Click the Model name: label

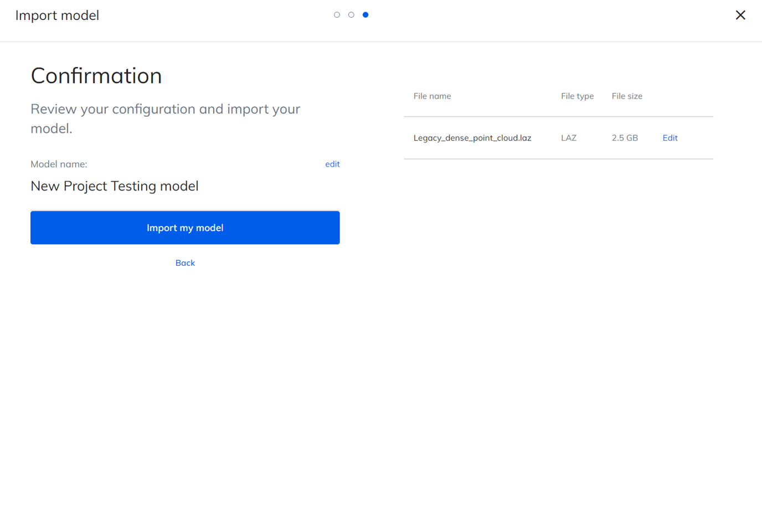59,164
